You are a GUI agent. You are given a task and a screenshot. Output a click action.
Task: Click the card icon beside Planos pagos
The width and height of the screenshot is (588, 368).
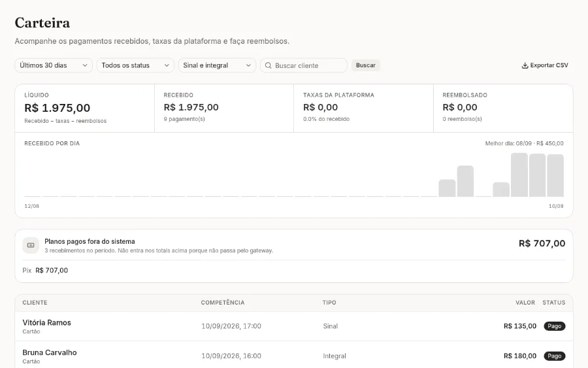tap(31, 245)
